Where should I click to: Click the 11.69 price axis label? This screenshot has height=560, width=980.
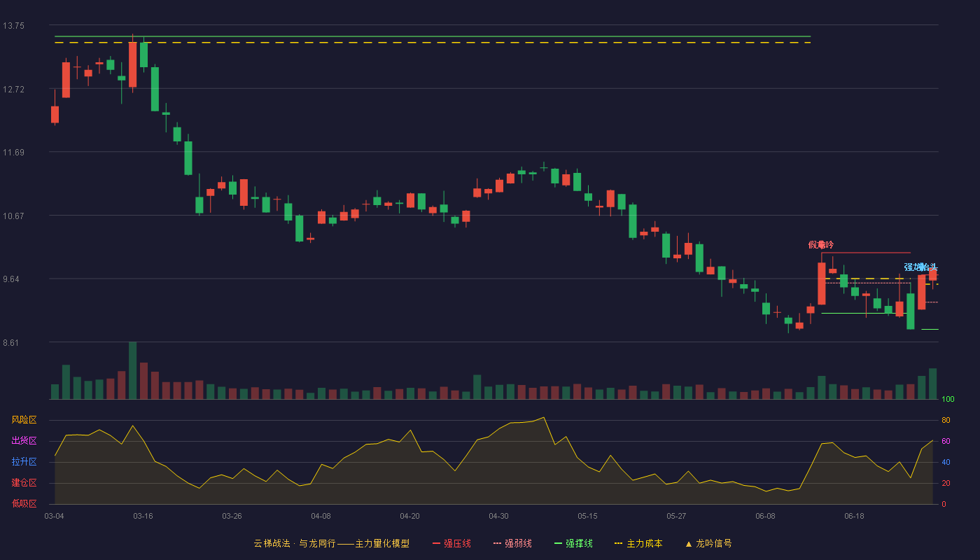13,153
